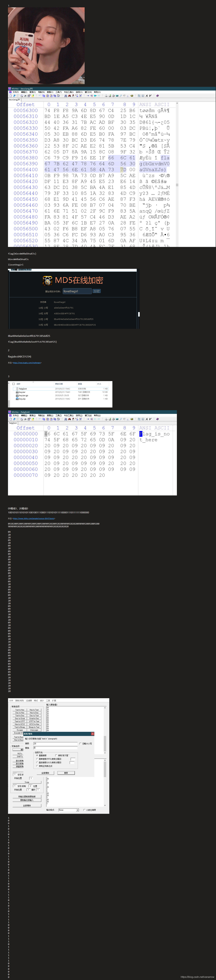Select the falg[].txt document tab
The height and width of the screenshot is (980, 216).
(13, 423)
